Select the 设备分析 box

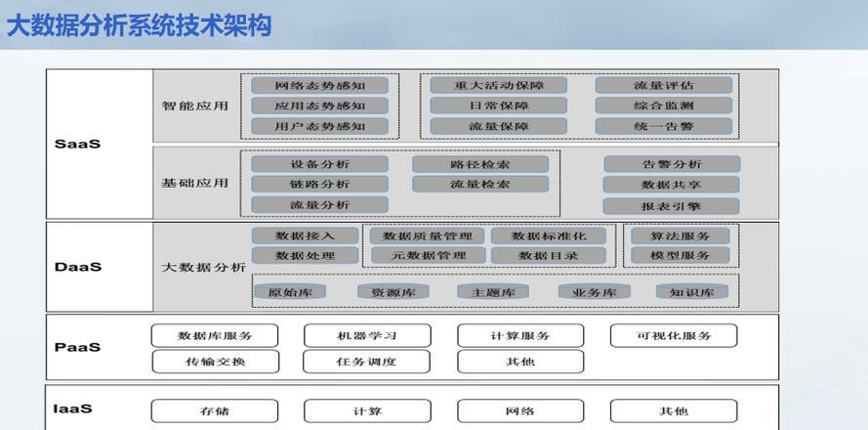pyautogui.click(x=319, y=164)
